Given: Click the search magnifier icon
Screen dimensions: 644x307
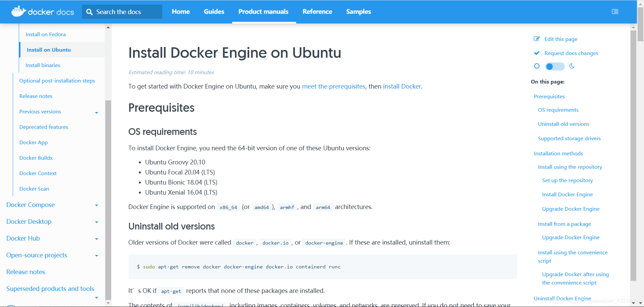Looking at the screenshot, I should pyautogui.click(x=89, y=12).
